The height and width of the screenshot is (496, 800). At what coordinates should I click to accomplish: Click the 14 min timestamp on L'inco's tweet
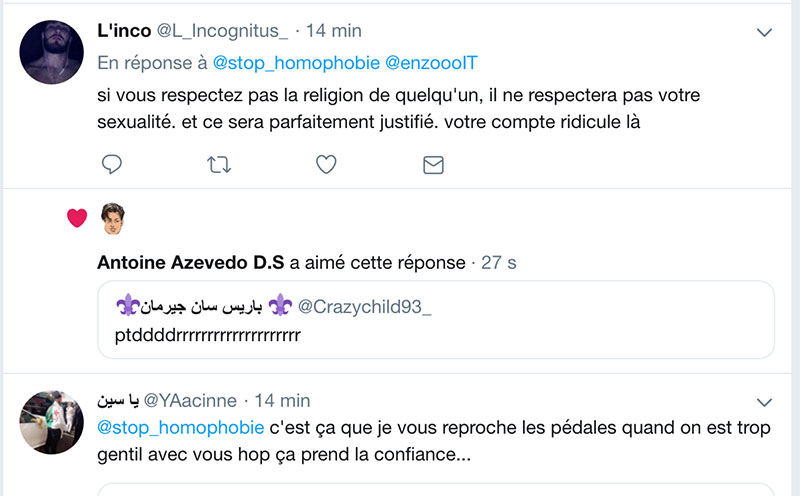pos(334,33)
